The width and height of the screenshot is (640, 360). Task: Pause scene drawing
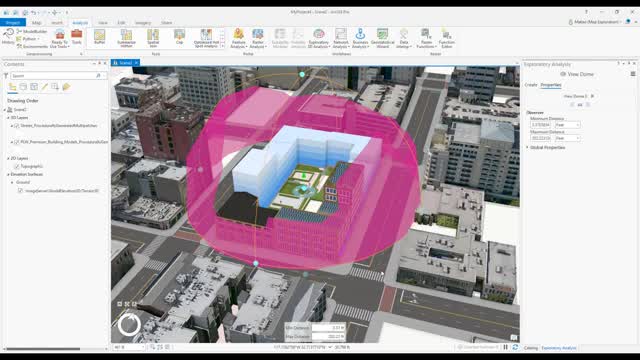click(505, 347)
